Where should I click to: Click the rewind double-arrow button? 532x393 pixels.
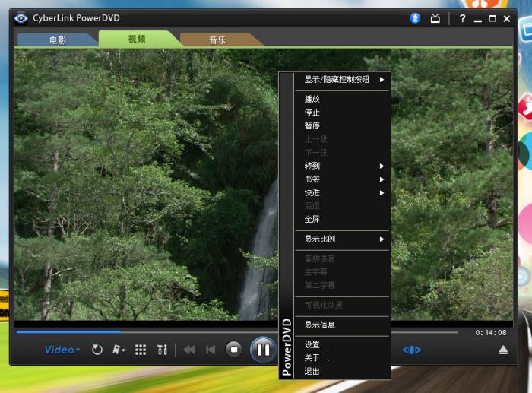(189, 350)
